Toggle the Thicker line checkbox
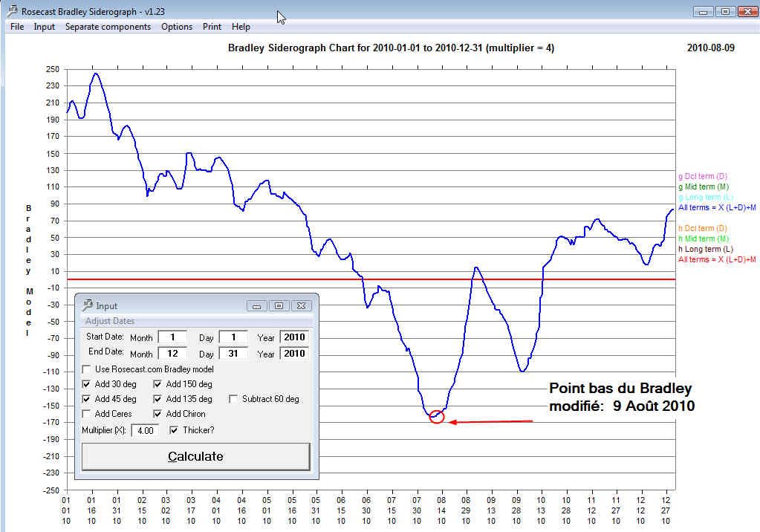This screenshot has width=760, height=532. tap(174, 429)
